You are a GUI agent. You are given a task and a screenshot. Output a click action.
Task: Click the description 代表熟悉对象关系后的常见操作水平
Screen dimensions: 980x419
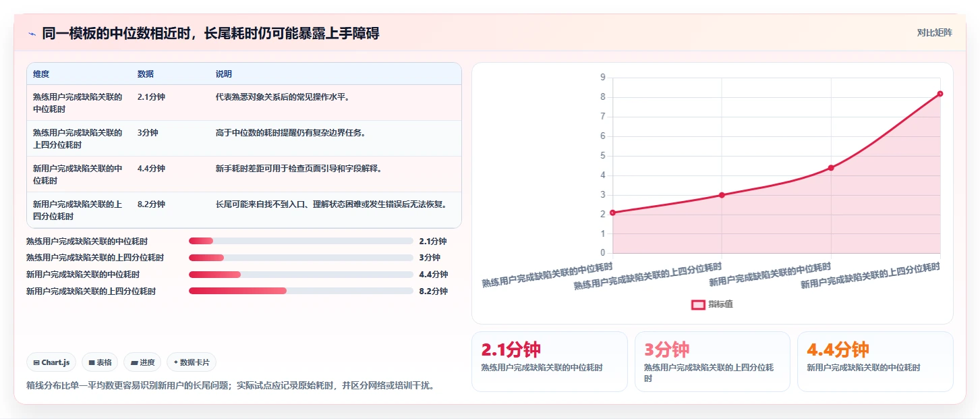tap(283, 97)
